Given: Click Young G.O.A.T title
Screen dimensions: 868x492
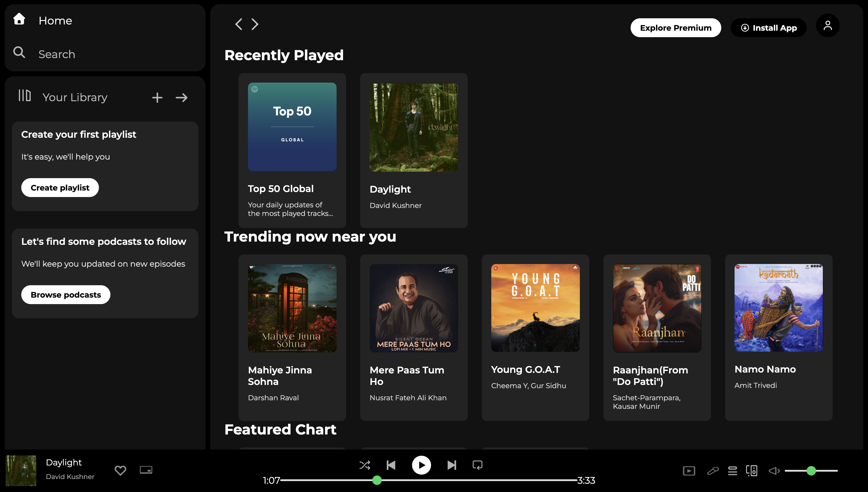Looking at the screenshot, I should click(x=526, y=369).
